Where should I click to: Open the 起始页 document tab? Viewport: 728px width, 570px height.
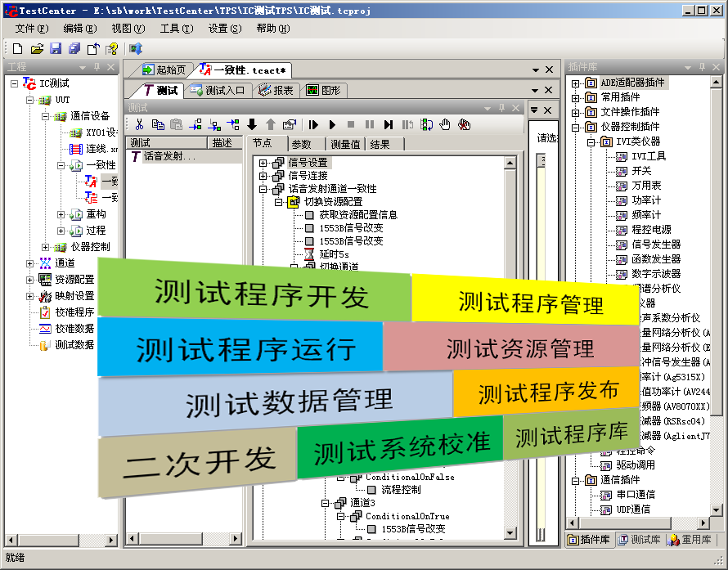point(164,70)
